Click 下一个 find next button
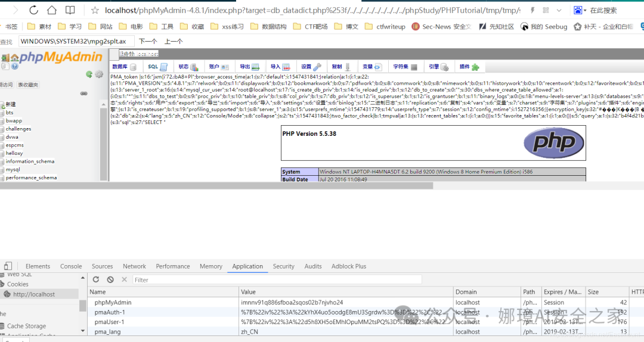This screenshot has width=644, height=342. pyautogui.click(x=148, y=41)
